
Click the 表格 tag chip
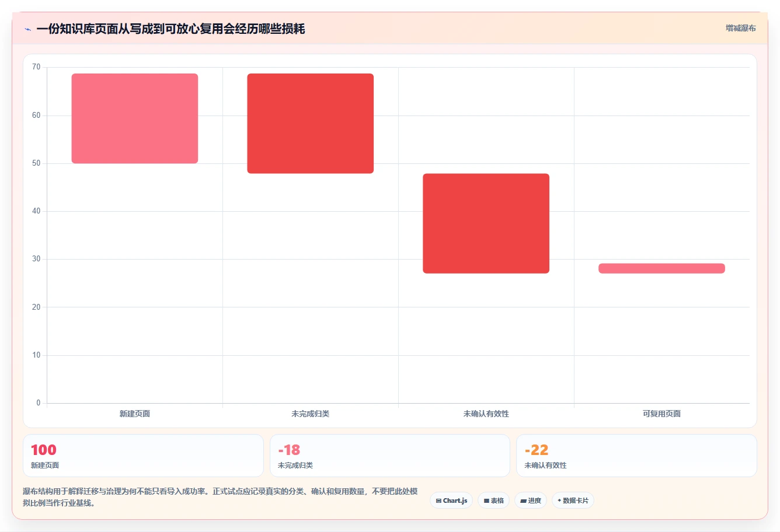pos(494,501)
